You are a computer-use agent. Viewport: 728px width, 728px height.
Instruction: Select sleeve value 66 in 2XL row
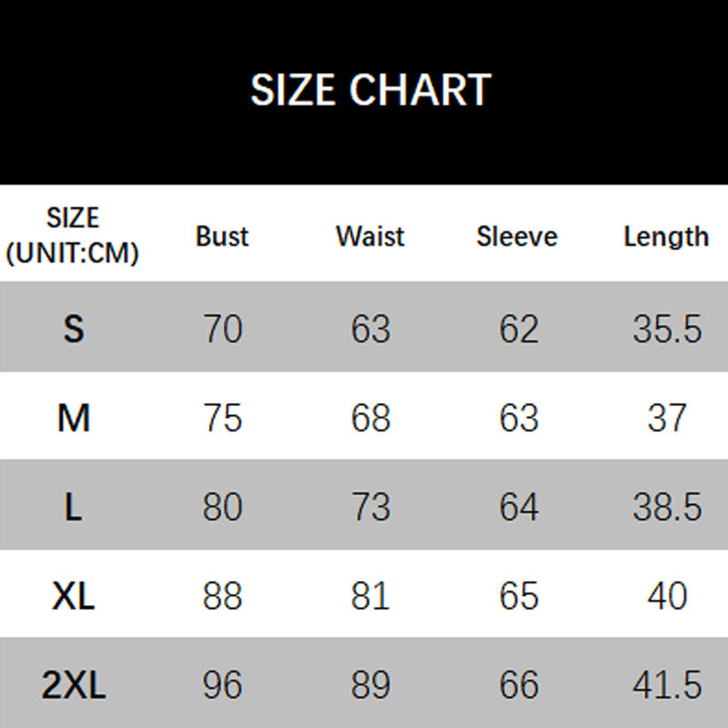point(519,685)
